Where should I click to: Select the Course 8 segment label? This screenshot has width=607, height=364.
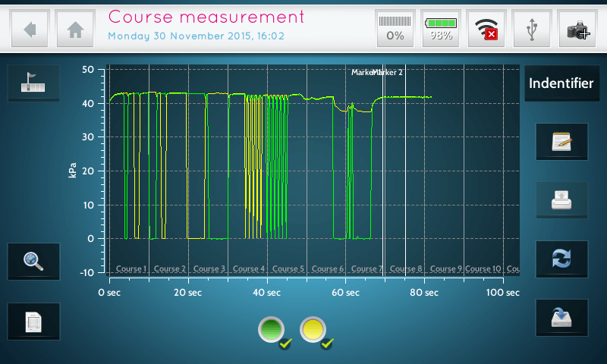[x=406, y=268]
